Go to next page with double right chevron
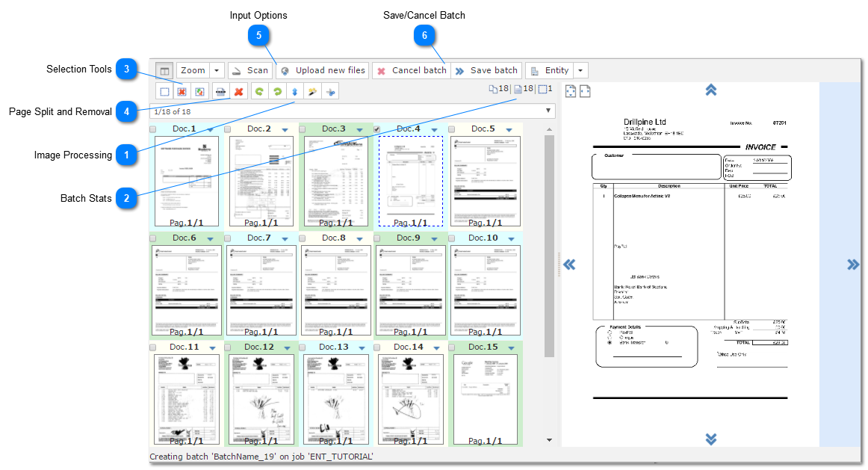 [853, 265]
